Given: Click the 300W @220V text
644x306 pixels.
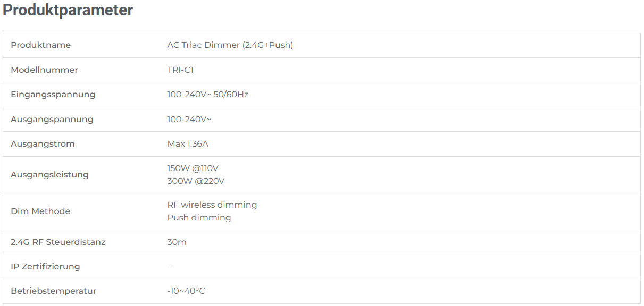Looking at the screenshot, I should tap(196, 181).
